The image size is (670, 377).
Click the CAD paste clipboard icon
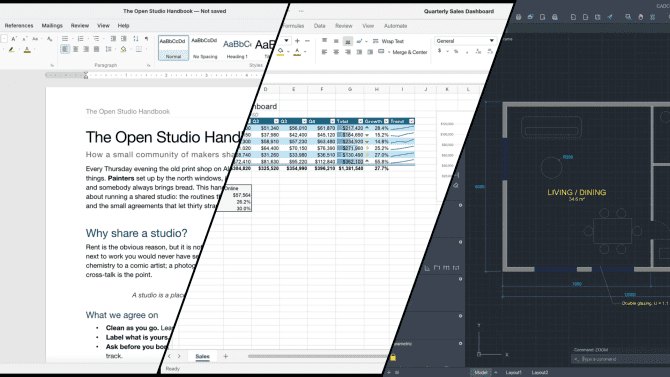[x=597, y=17]
